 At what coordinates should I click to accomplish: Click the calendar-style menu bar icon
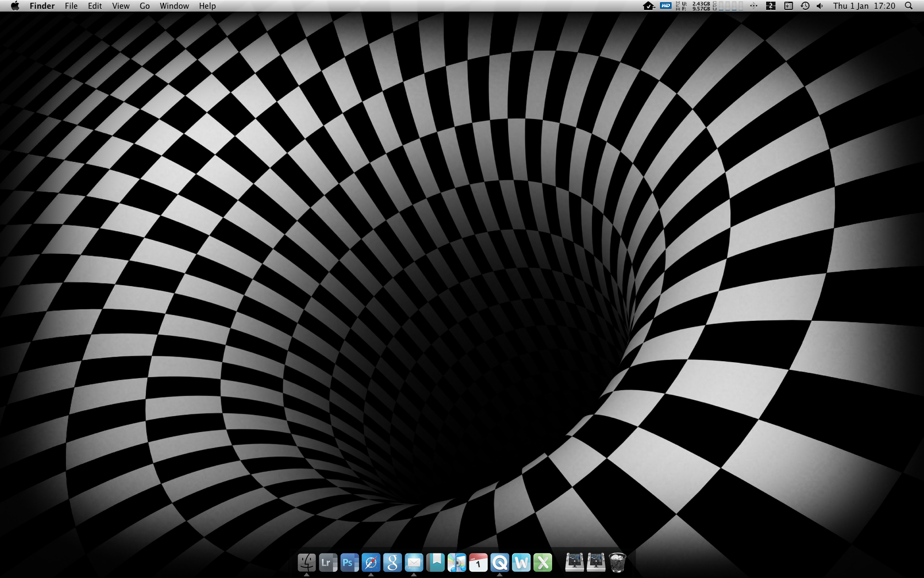point(788,6)
